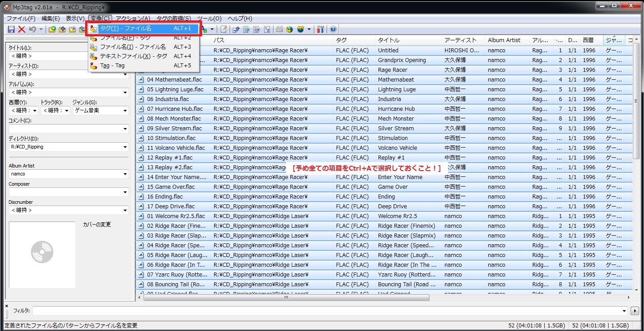This screenshot has width=644, height=331.
Task: Sort by the 西暦 column header
Action: pos(592,40)
